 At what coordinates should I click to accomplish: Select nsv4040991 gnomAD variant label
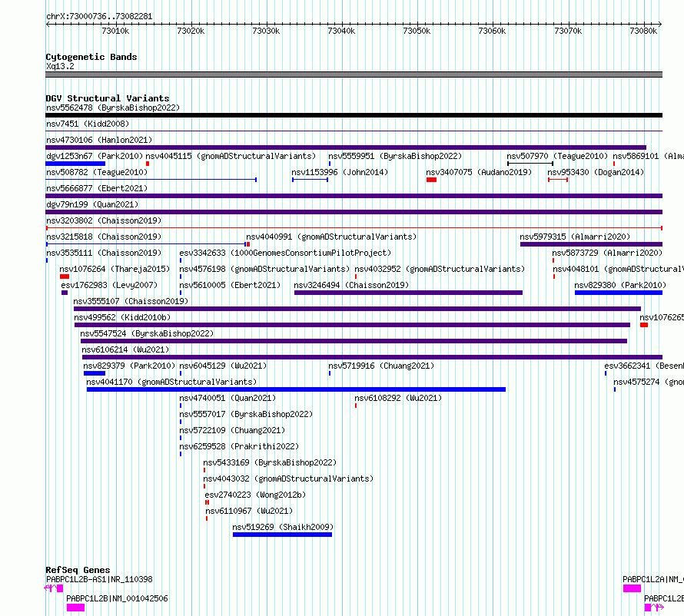coord(331,237)
